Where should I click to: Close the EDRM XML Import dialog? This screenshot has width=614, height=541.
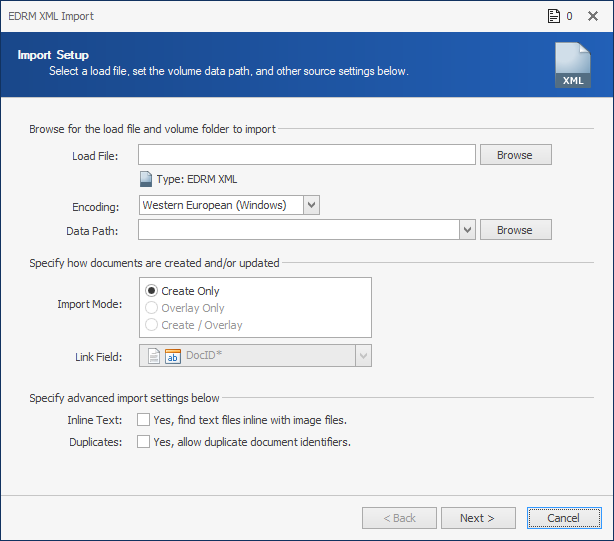(593, 16)
